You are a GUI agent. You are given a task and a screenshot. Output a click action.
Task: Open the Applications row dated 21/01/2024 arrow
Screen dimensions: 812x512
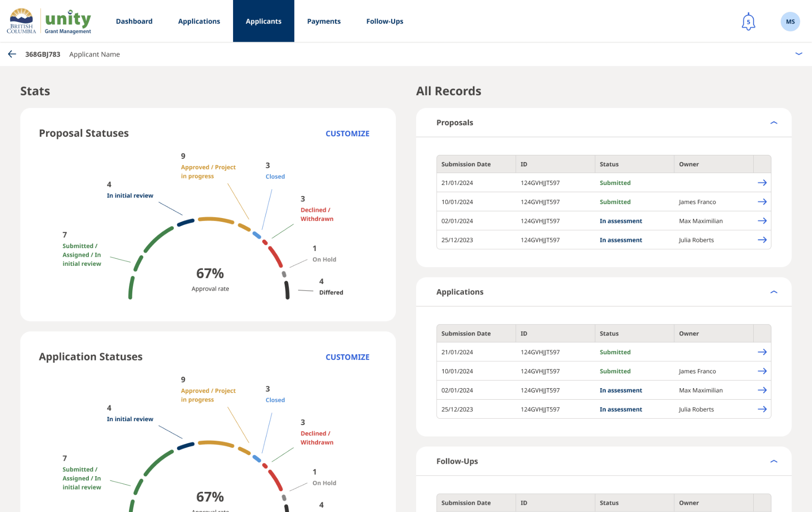762,352
